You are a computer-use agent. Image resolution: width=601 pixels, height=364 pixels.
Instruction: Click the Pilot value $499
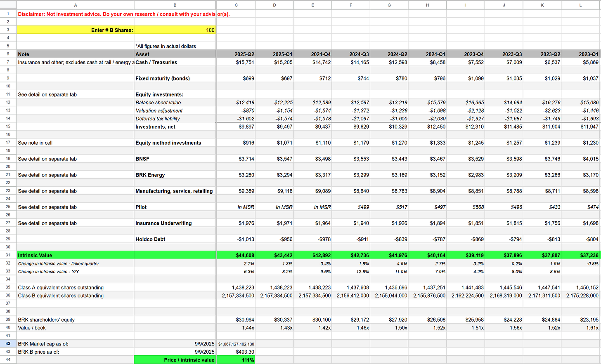pyautogui.click(x=363, y=207)
